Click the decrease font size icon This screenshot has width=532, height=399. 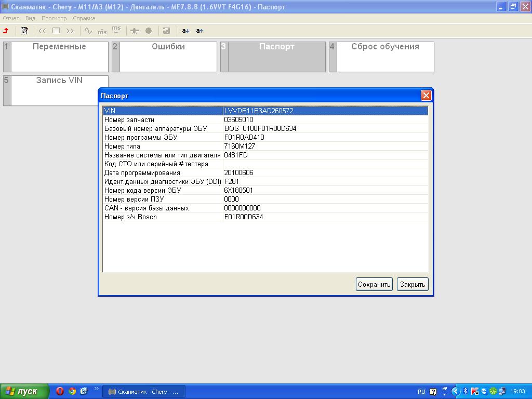coord(185,31)
